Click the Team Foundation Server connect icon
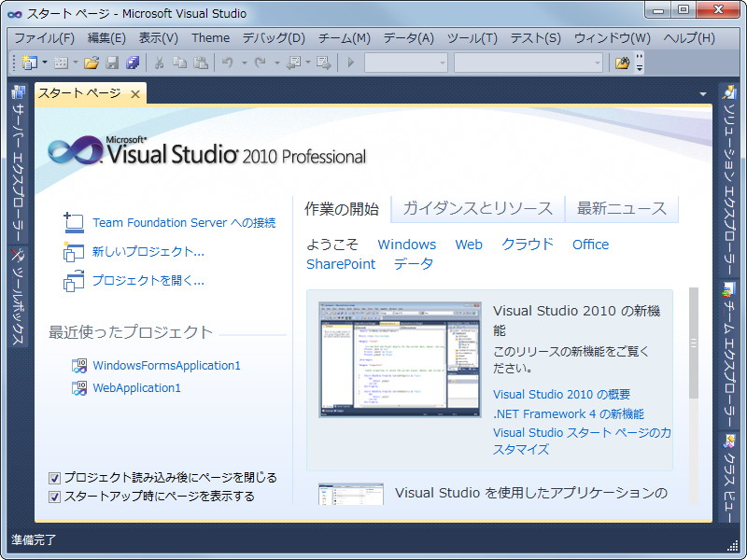Image resolution: width=747 pixels, height=560 pixels. tap(74, 223)
